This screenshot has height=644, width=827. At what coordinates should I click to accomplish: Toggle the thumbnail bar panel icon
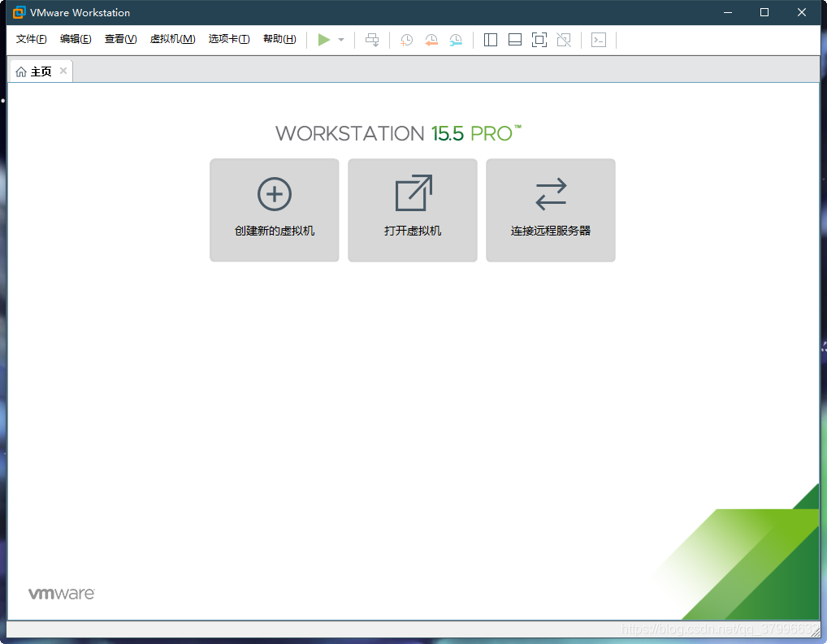(515, 40)
